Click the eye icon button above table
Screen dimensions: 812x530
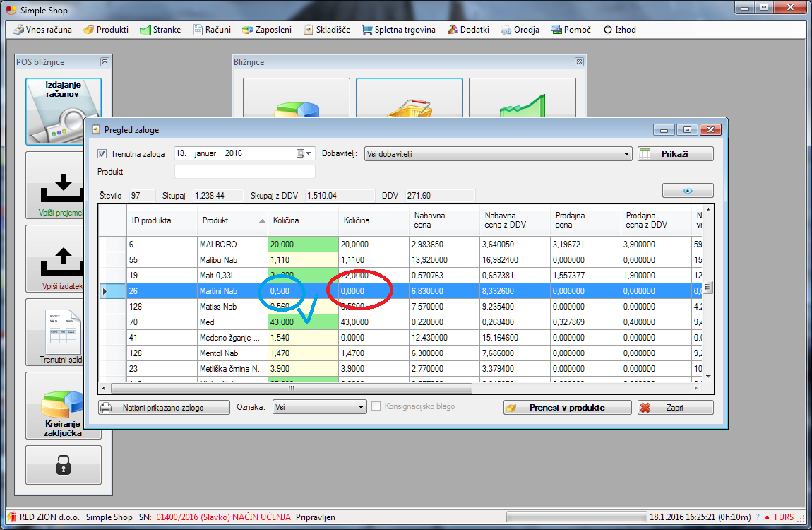[687, 191]
